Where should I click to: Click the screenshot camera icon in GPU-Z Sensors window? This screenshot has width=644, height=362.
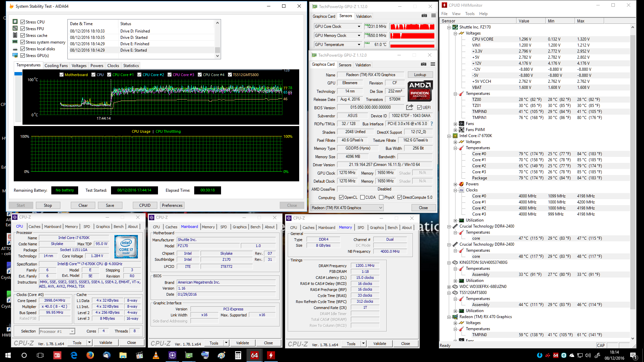click(424, 16)
